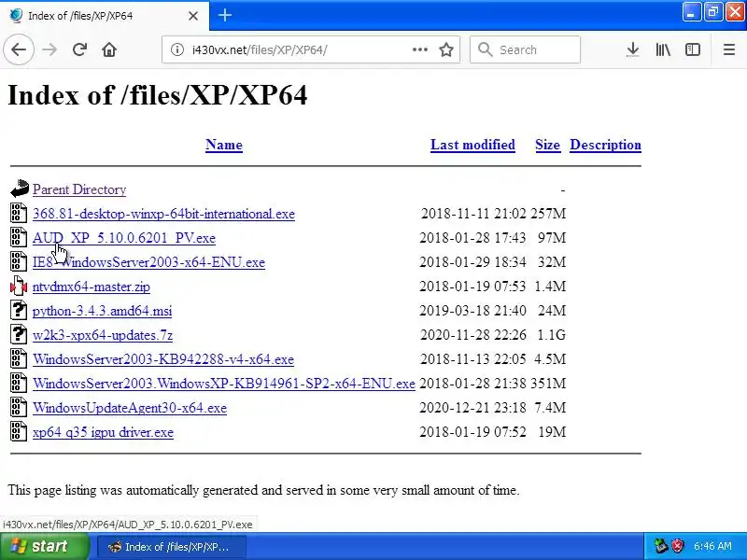Click the unknown-file icon beside python-3.4.3.amd64.msi
747x560 pixels.
point(19,311)
